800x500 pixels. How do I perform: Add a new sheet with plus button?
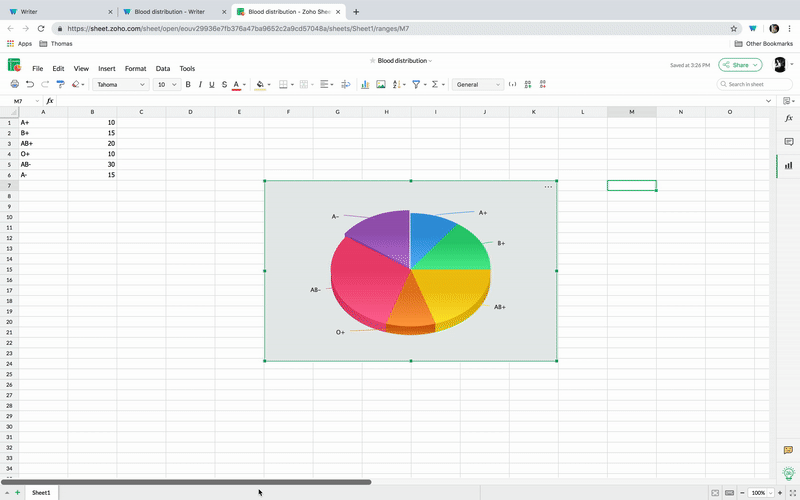(17, 493)
